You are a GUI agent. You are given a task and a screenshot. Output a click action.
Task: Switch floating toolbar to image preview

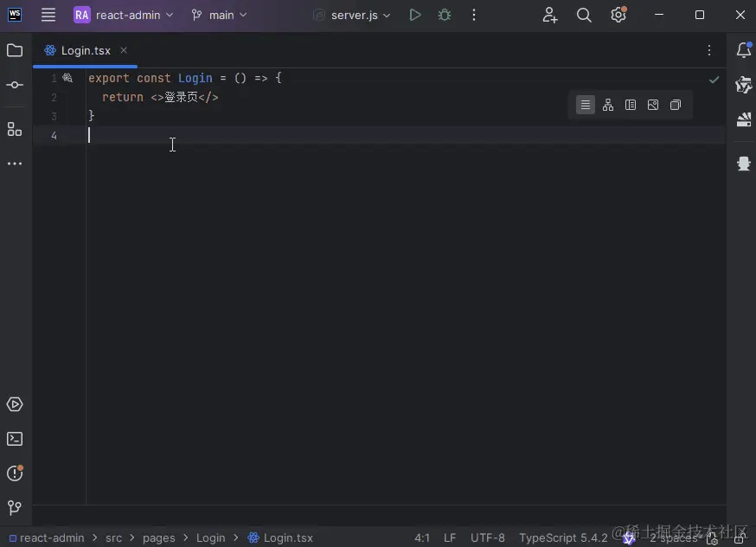click(653, 105)
